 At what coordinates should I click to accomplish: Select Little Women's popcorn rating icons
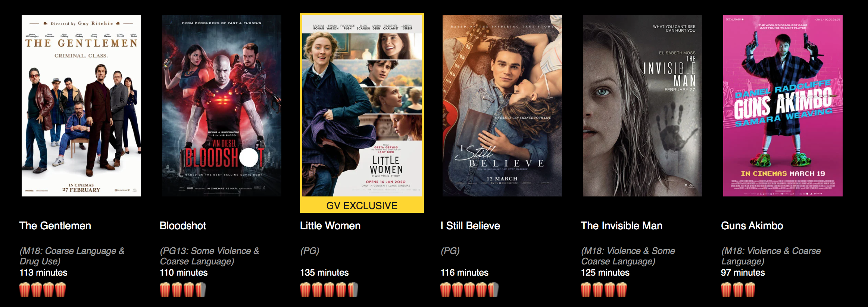click(329, 290)
